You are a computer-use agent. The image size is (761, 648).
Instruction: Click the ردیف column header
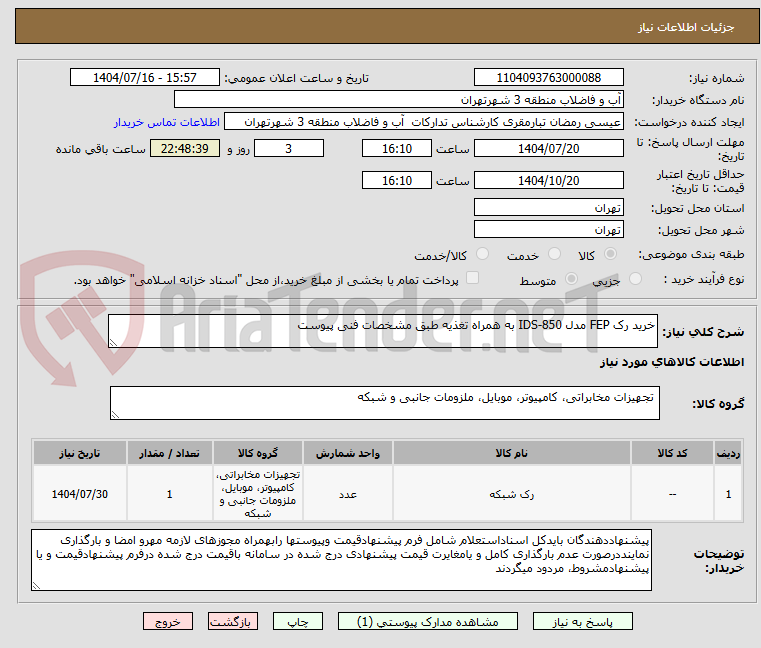pyautogui.click(x=728, y=453)
